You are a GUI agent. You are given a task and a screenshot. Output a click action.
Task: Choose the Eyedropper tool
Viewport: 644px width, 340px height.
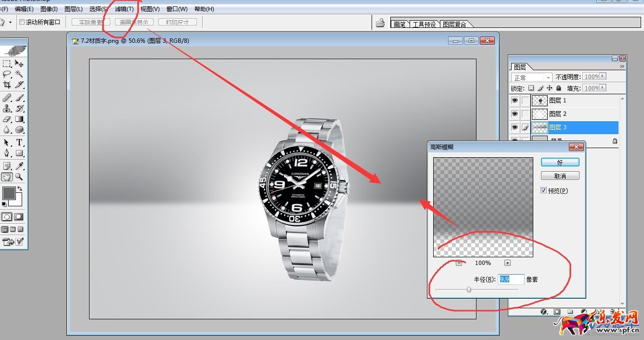[x=19, y=166]
